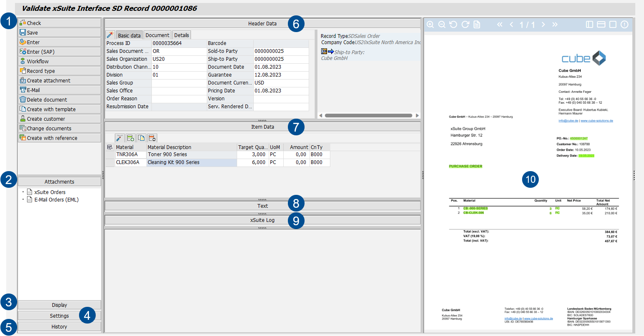
Task: Click the Create attachment button
Action: tap(59, 80)
